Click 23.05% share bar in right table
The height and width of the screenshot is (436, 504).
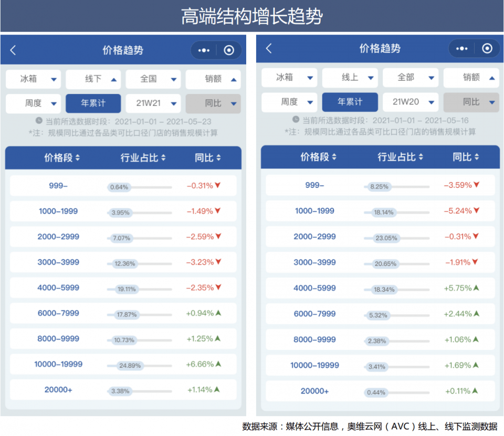coord(397,238)
